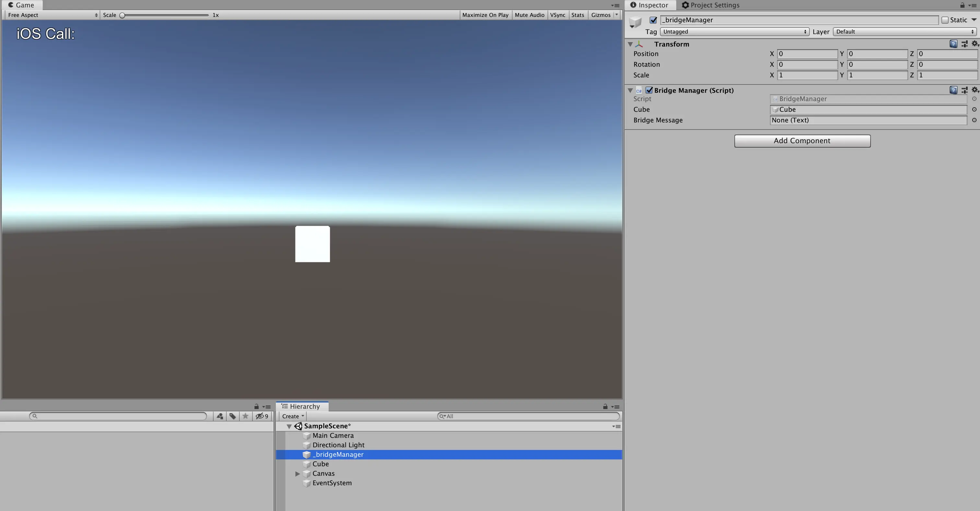Screen dimensions: 980x511
Task: Open Transform preset selector icon
Action: tap(964, 44)
